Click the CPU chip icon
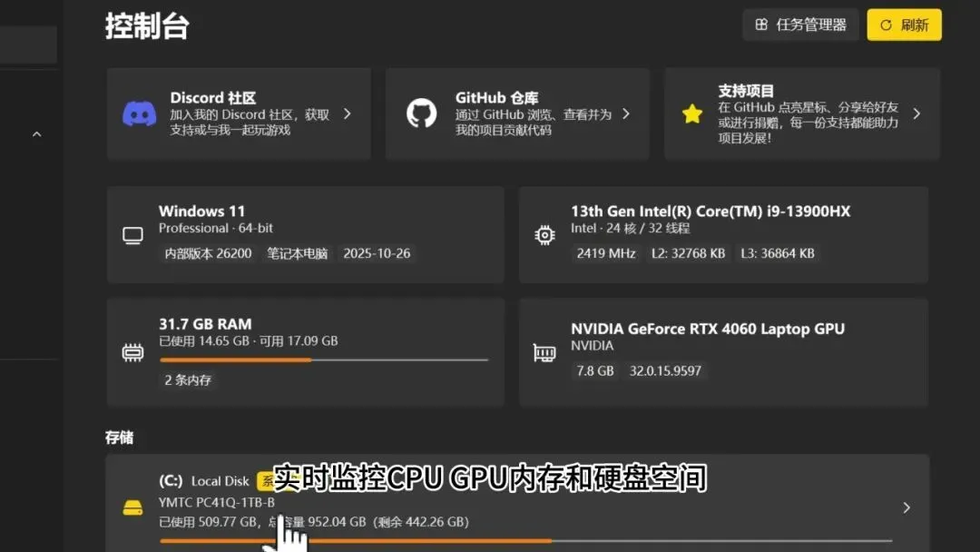The image size is (980, 552). (x=544, y=235)
